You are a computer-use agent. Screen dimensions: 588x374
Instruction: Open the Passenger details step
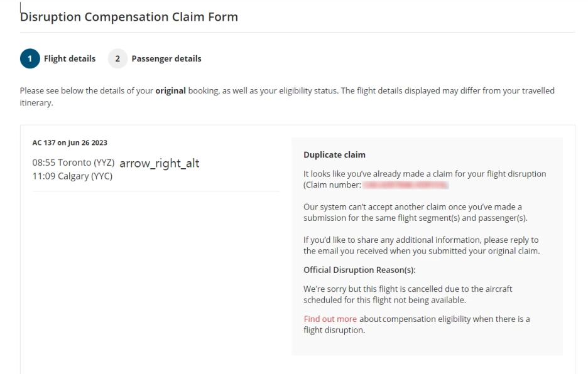(x=166, y=59)
